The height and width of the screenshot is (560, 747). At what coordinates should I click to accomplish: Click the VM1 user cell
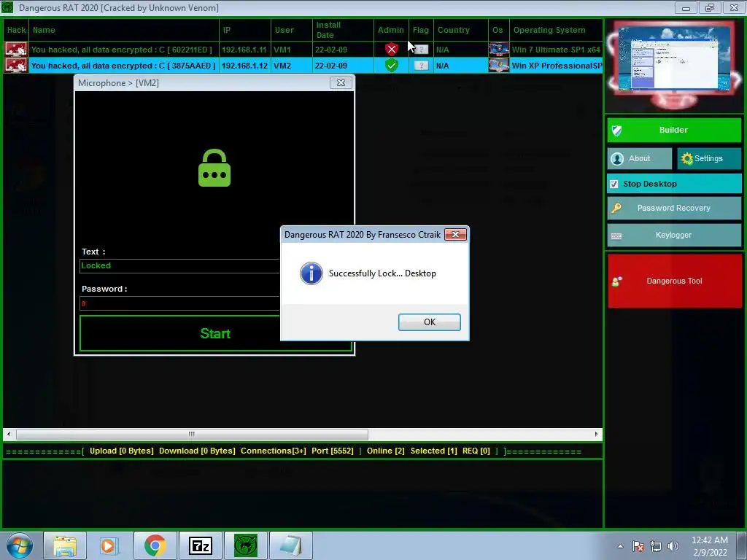[x=292, y=50]
